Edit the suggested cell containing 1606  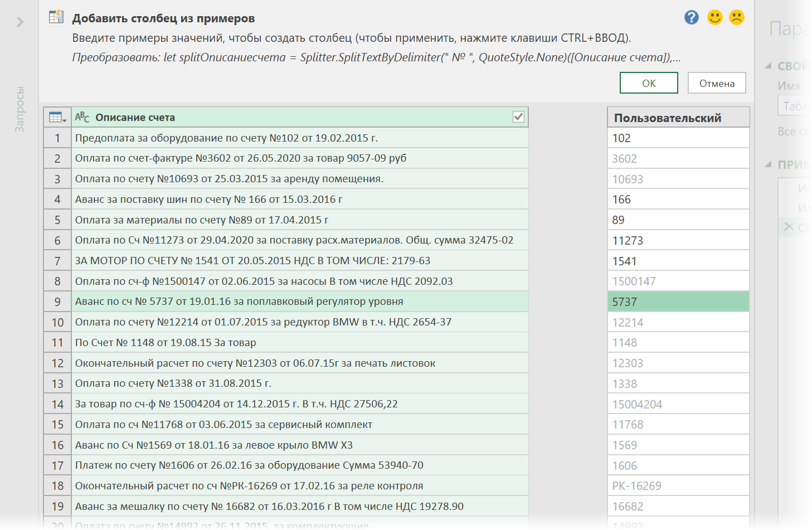pyautogui.click(x=678, y=466)
